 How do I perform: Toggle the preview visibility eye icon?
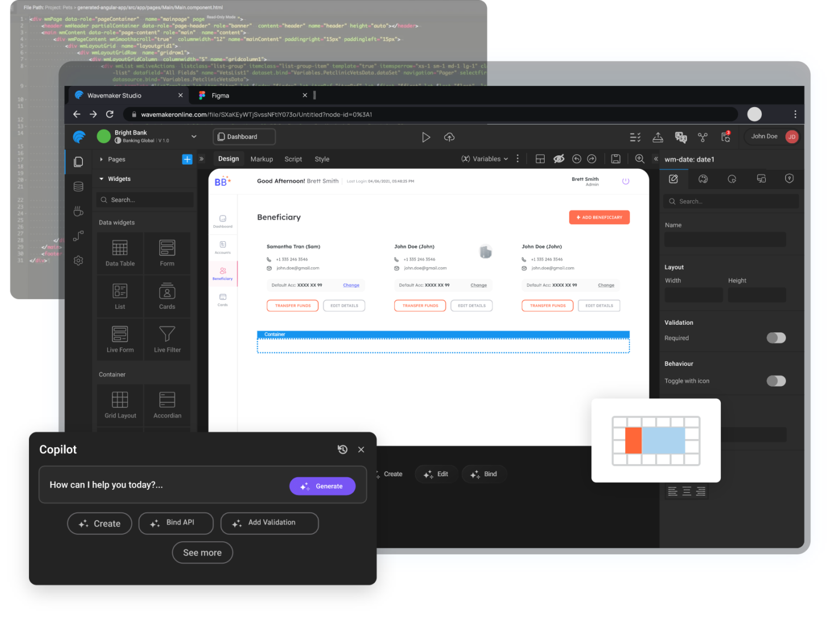(x=558, y=159)
